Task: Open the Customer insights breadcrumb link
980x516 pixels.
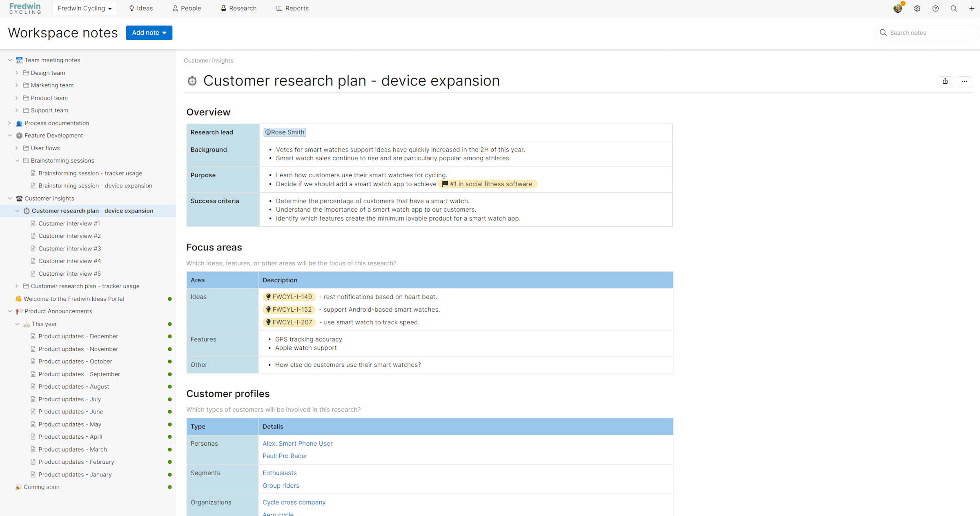Action: (x=208, y=60)
